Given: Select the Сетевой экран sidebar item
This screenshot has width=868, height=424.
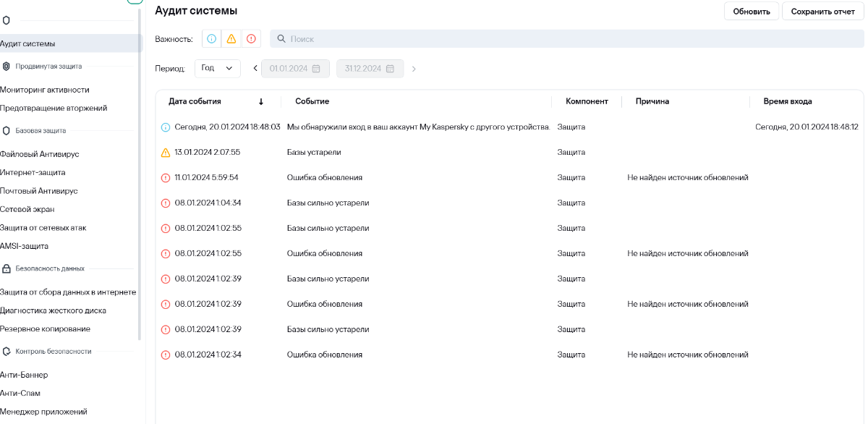Looking at the screenshot, I should point(29,209).
